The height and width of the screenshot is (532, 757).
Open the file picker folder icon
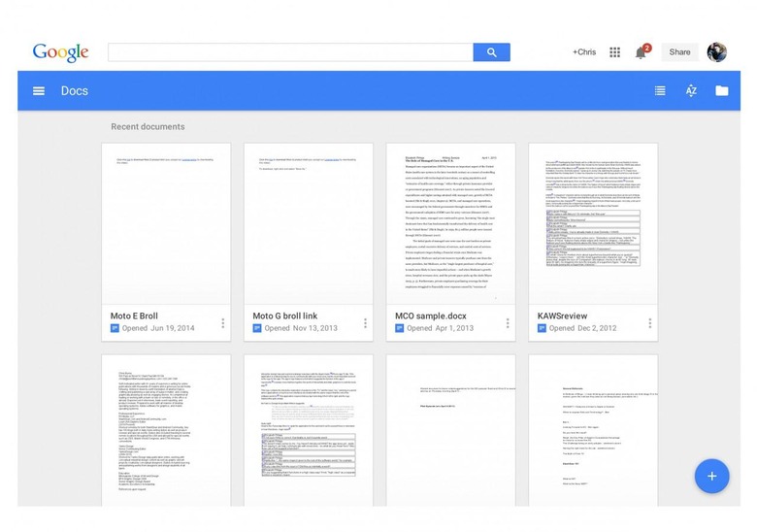722,90
